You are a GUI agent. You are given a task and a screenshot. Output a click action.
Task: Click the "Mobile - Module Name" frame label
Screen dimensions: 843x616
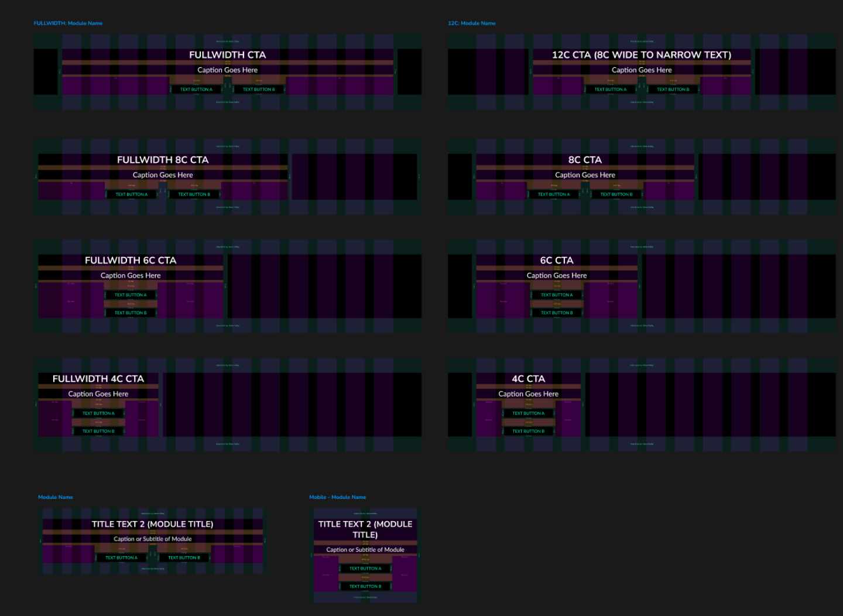tap(337, 497)
